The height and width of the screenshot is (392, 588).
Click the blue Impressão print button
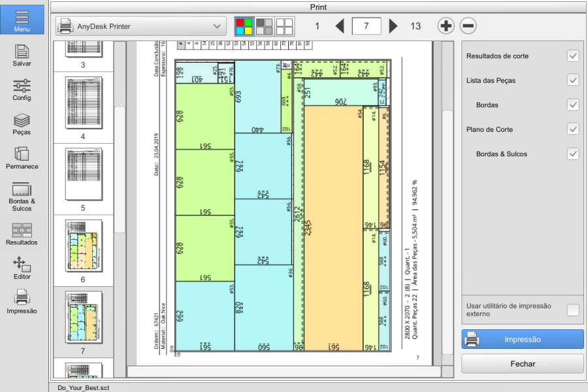click(523, 339)
